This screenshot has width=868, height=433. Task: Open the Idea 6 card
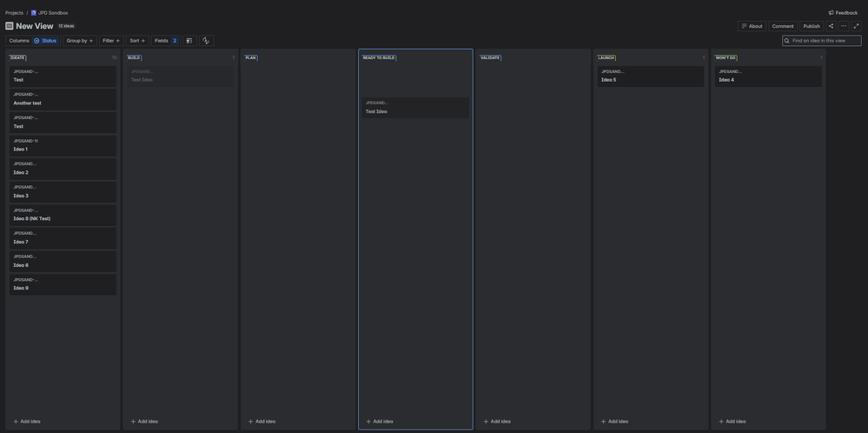[63, 262]
